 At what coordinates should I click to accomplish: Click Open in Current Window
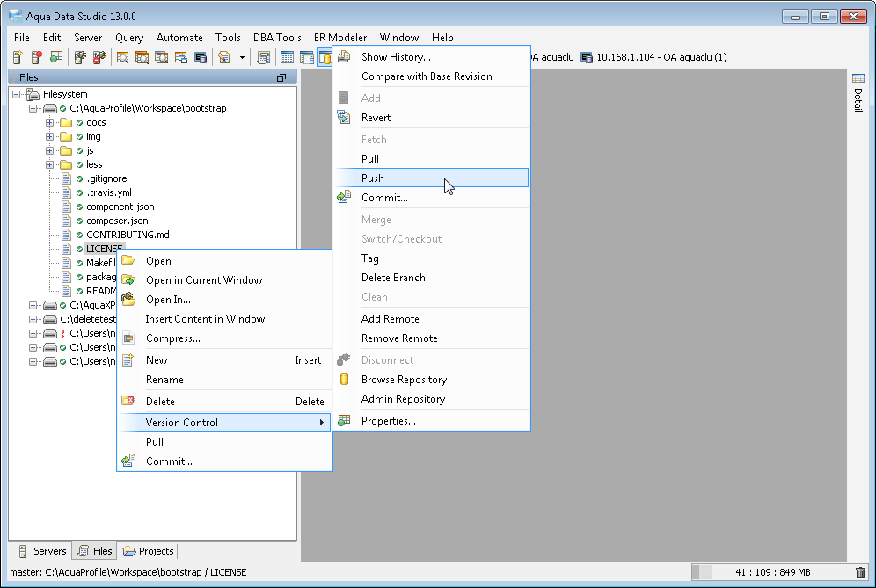tap(224, 280)
